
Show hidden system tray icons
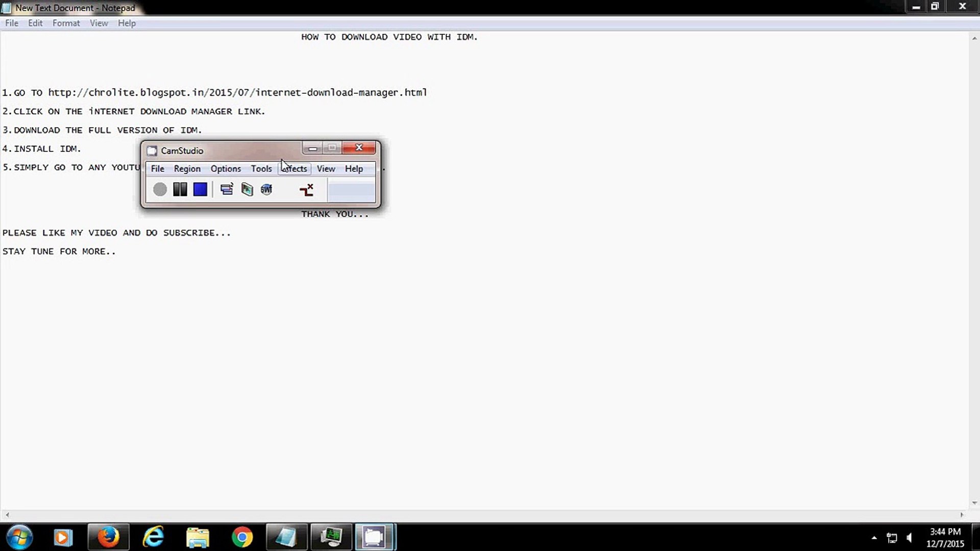tap(874, 538)
